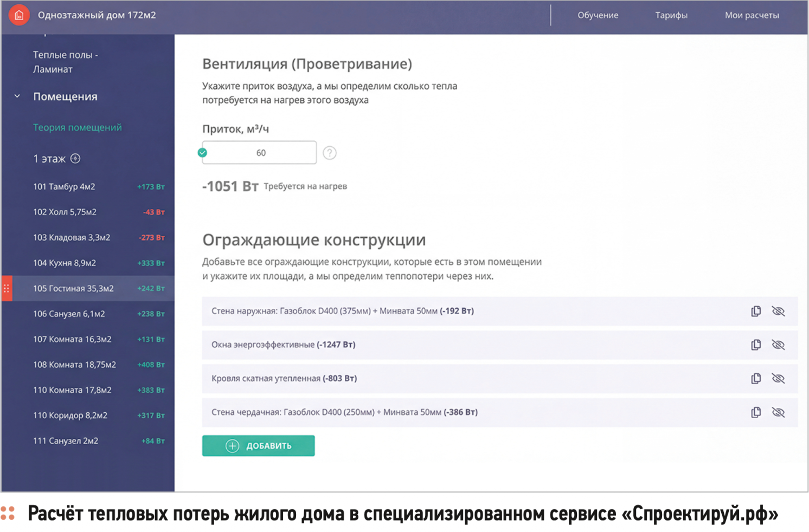Open the help question mark beside Приток field
809x532 pixels.
click(329, 153)
